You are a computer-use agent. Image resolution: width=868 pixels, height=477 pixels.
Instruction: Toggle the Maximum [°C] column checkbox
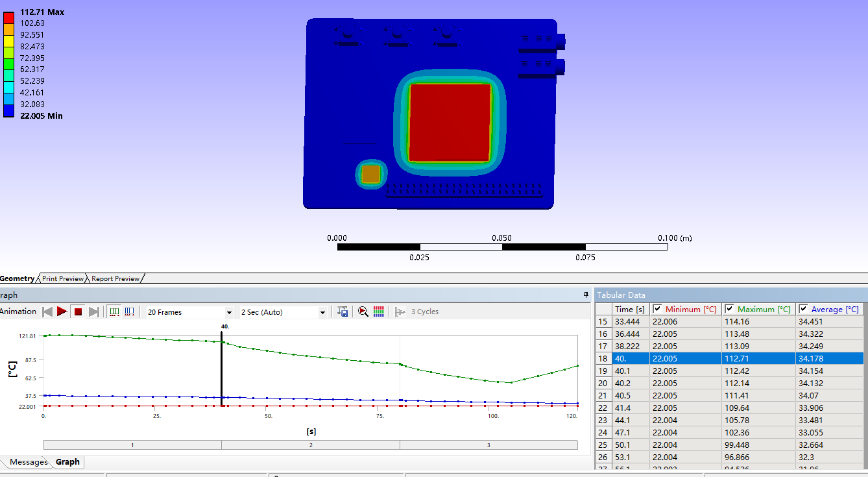pos(729,310)
